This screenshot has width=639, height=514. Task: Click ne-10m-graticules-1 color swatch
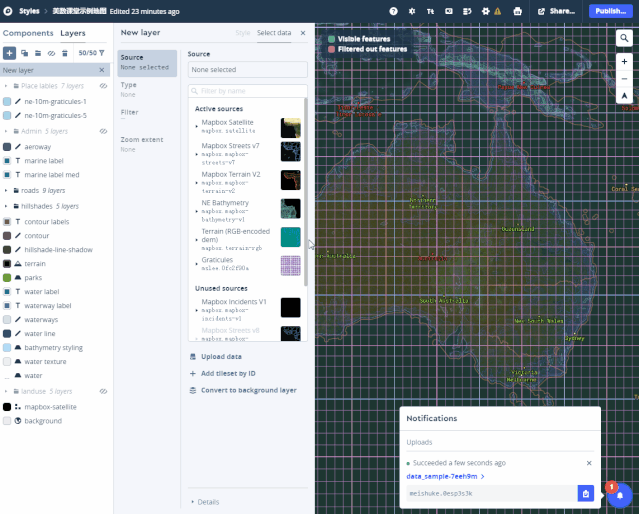pos(7,101)
